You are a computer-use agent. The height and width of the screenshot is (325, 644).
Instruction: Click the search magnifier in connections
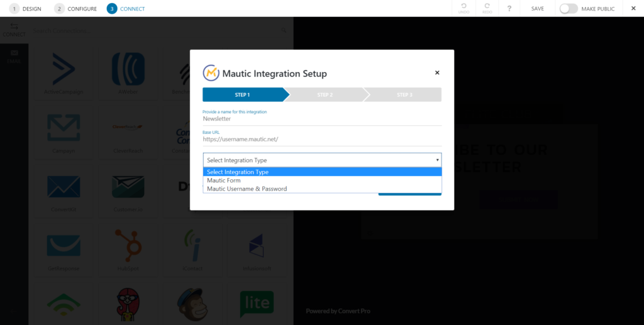point(284,30)
